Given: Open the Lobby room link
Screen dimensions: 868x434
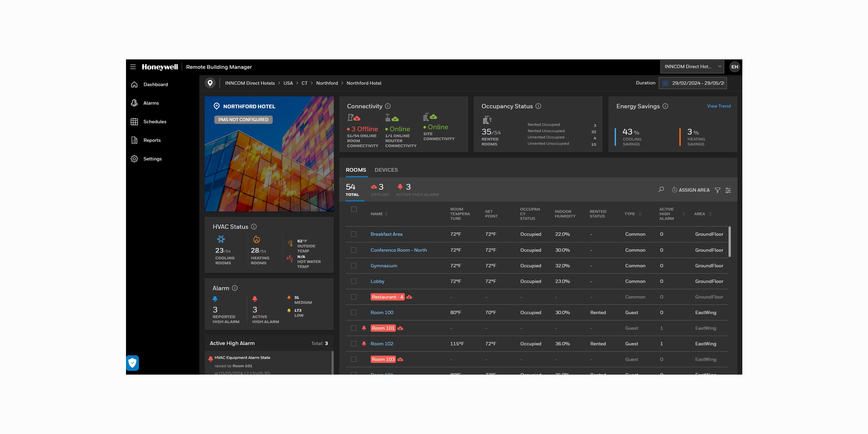Looking at the screenshot, I should 377,281.
